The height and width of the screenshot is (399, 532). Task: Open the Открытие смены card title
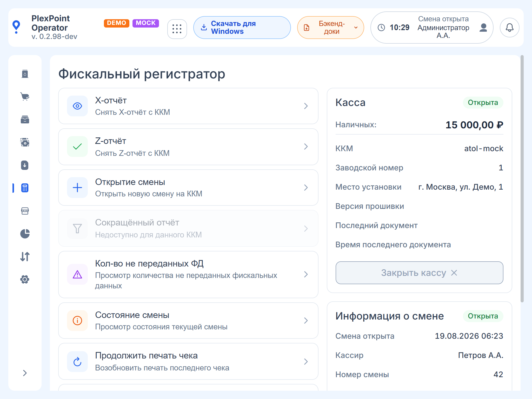point(130,182)
